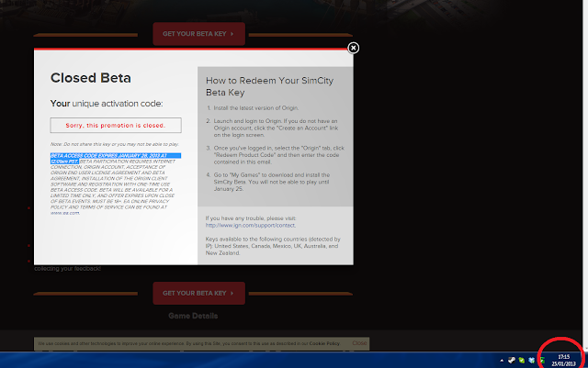Select the unique activation code field

pos(116,125)
